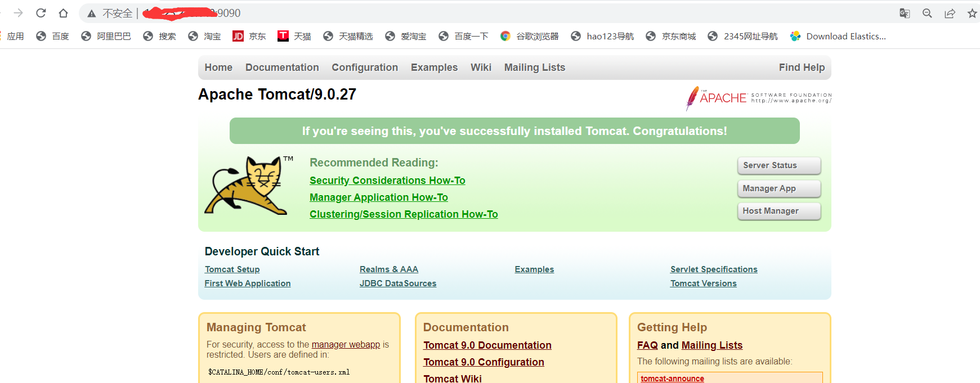Image resolution: width=980 pixels, height=383 pixels.
Task: Open Security Considerations How-To link
Action: [387, 181]
